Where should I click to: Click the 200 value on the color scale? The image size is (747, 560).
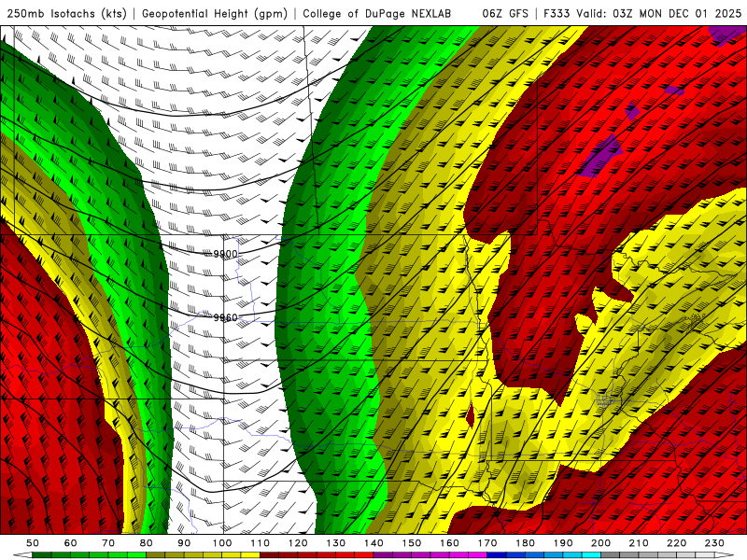coord(600,543)
